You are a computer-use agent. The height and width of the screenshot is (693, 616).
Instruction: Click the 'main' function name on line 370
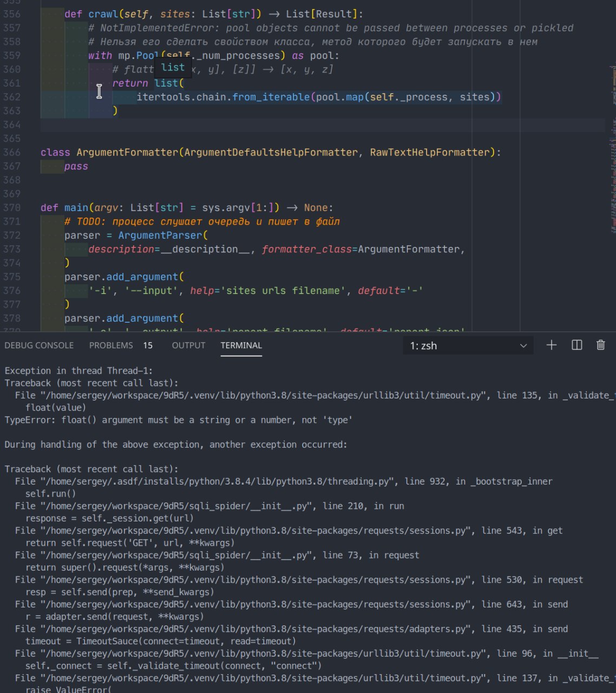(x=76, y=207)
